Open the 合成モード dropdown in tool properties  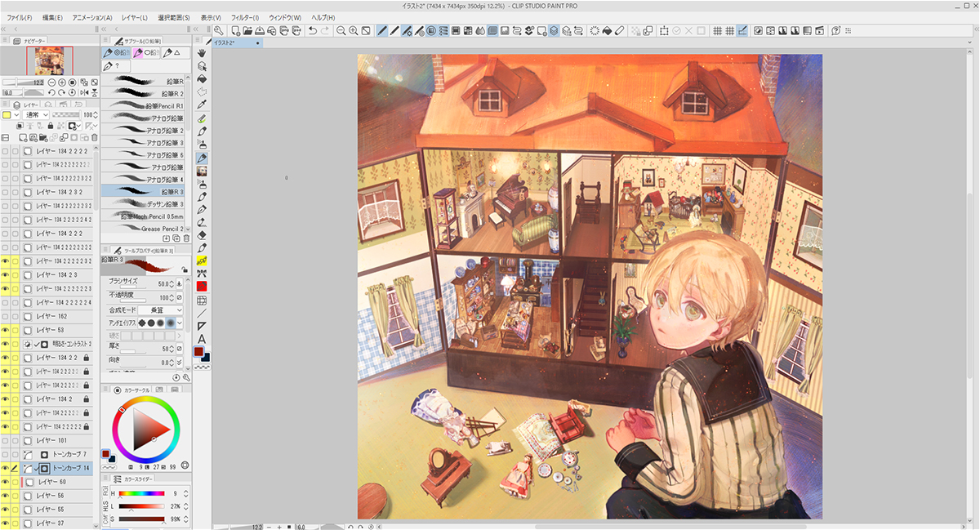tap(160, 310)
